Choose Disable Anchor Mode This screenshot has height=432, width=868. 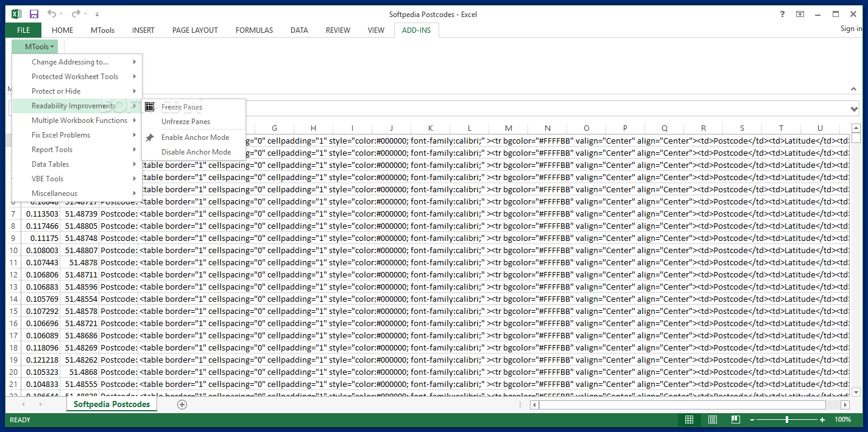(194, 152)
